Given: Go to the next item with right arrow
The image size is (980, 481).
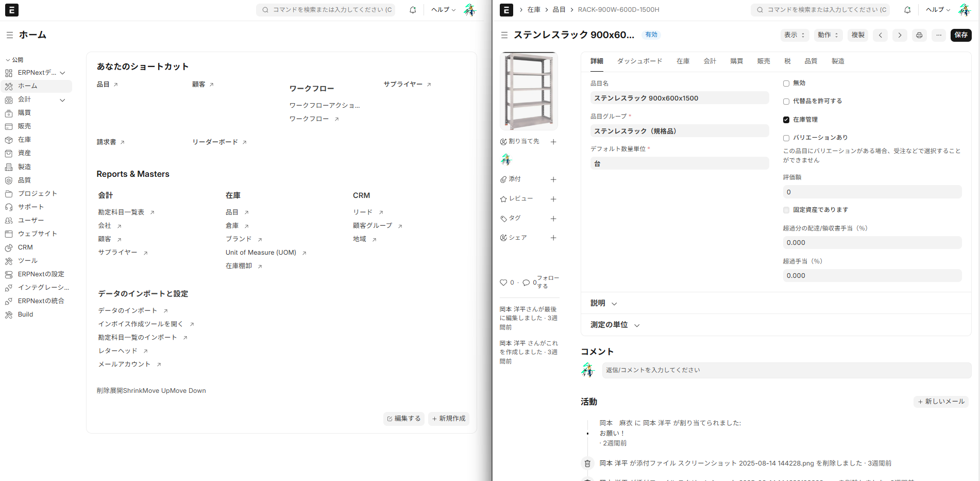Looking at the screenshot, I should click(x=900, y=35).
